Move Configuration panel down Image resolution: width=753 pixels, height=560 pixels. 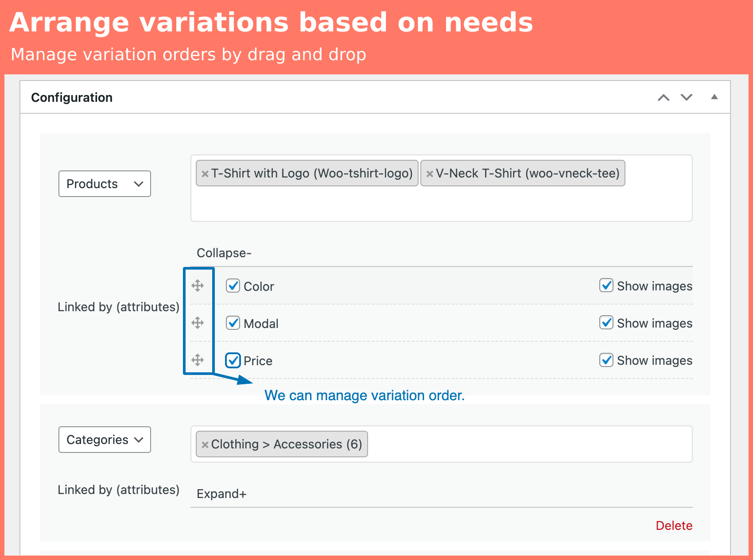tap(687, 97)
